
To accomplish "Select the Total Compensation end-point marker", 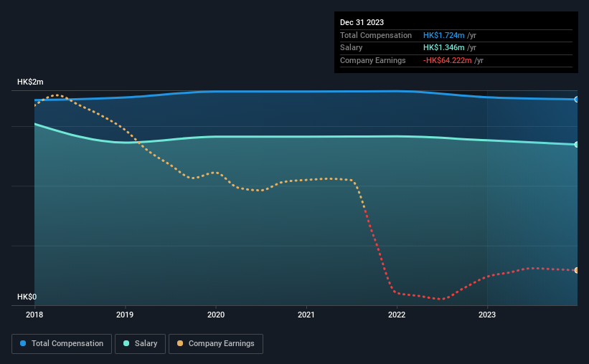I will click(576, 100).
